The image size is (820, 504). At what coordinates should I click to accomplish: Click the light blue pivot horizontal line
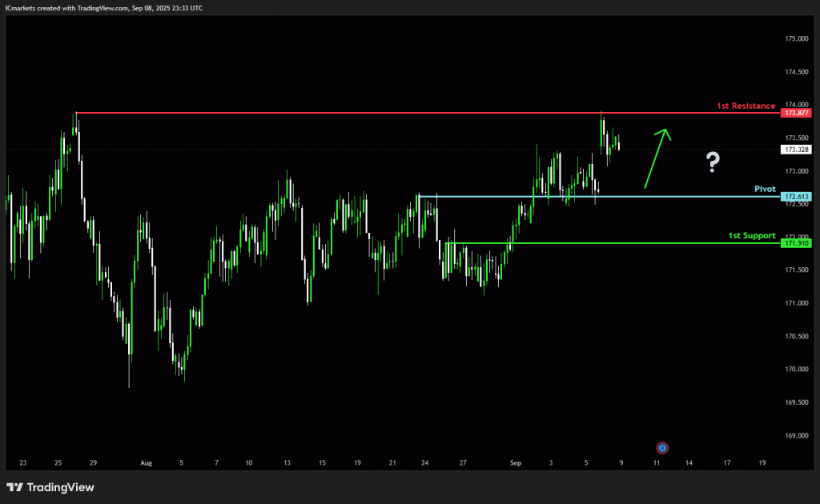[600, 197]
